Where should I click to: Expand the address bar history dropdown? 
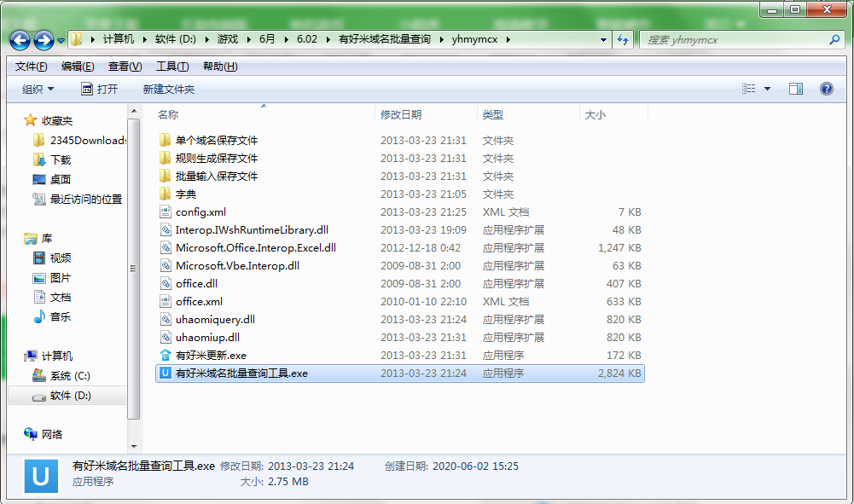coord(603,39)
